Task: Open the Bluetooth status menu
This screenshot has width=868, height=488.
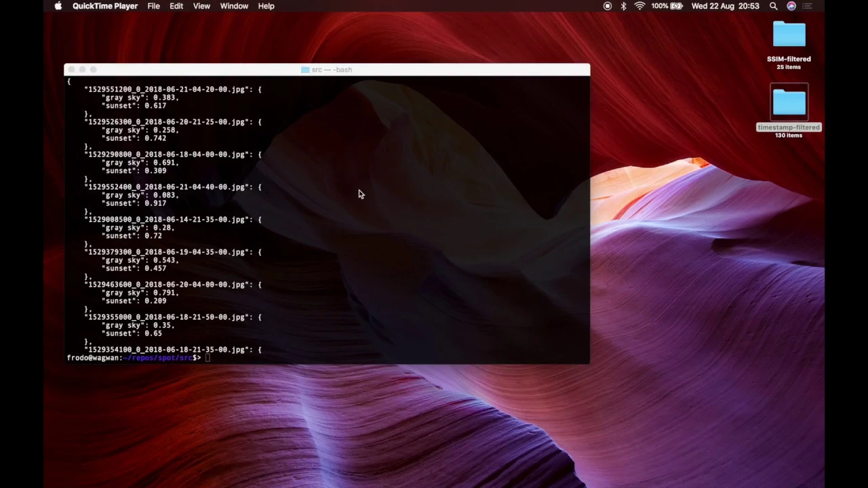Action: click(623, 6)
